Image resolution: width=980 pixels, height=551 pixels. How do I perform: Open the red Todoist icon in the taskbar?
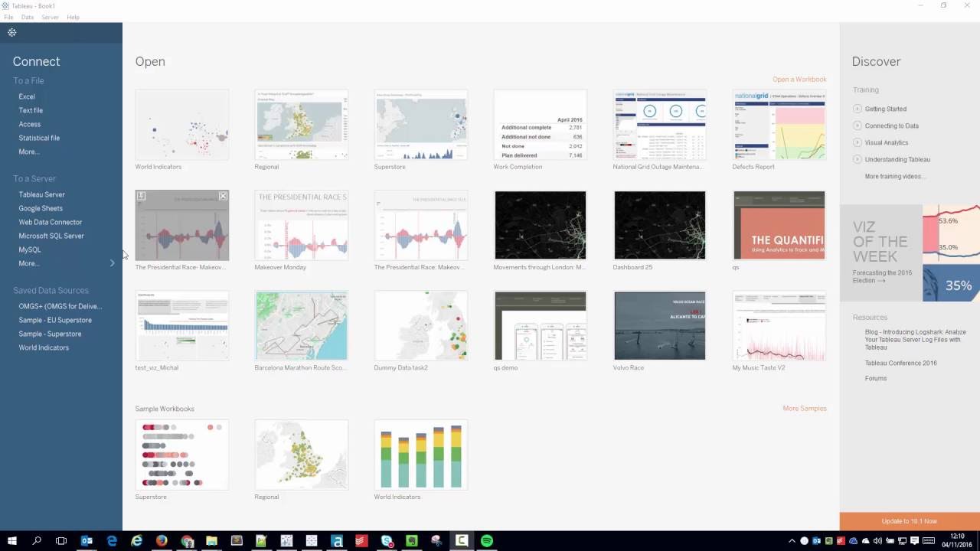coord(361,540)
